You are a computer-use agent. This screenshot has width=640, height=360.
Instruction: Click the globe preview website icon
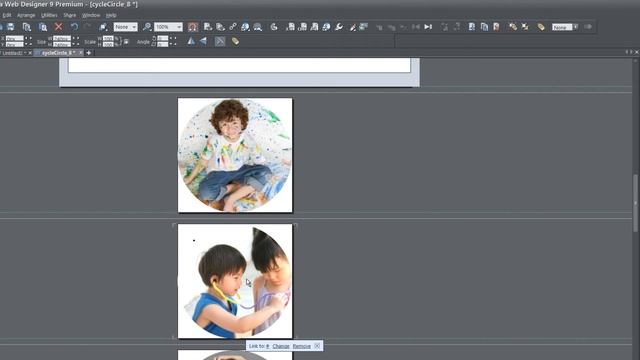point(245,27)
